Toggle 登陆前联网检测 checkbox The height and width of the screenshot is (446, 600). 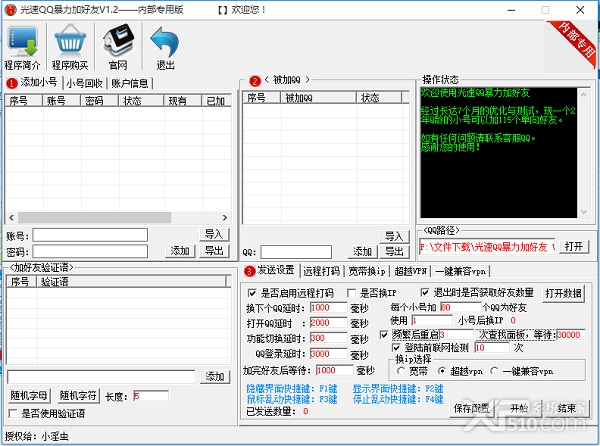[396, 348]
